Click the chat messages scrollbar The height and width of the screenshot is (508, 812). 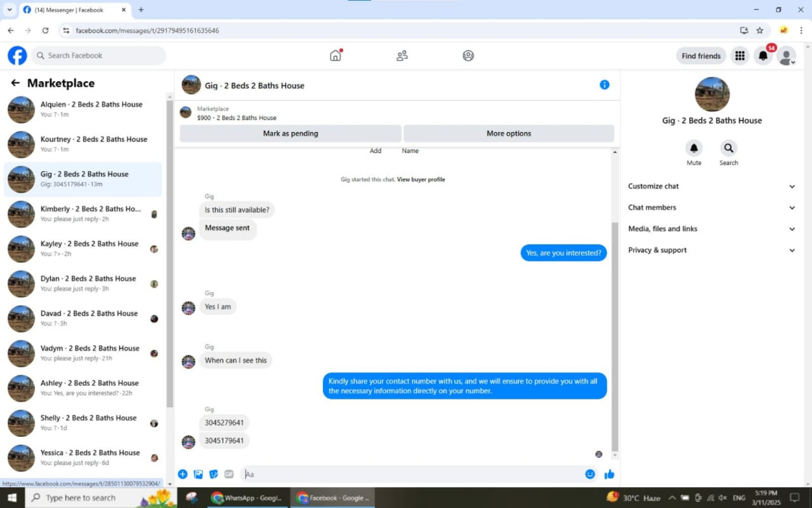point(614,337)
